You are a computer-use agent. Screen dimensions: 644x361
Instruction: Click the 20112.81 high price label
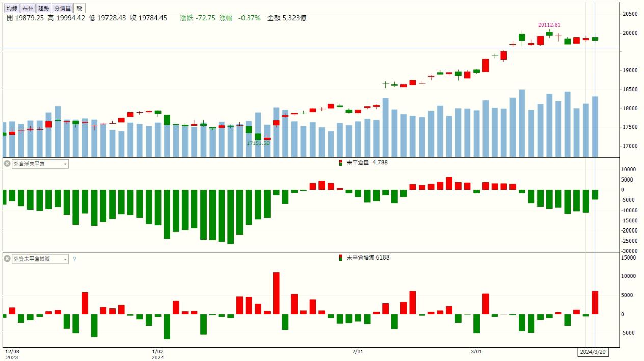coord(549,24)
